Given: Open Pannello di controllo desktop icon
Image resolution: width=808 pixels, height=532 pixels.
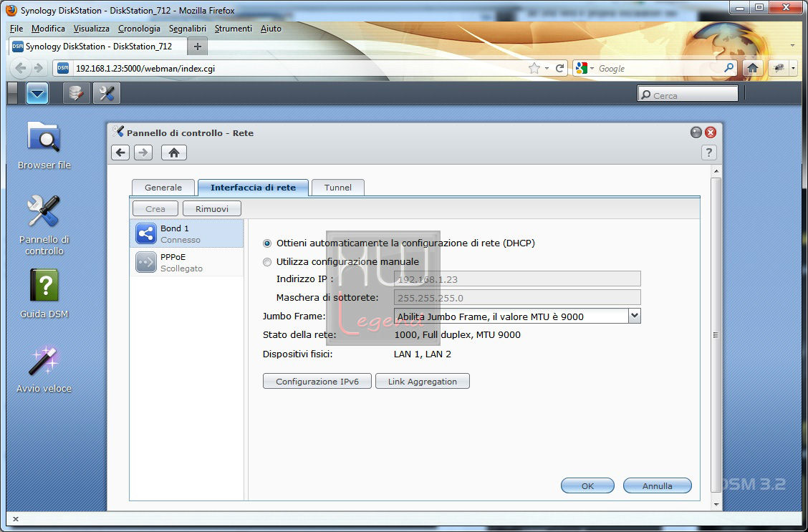Looking at the screenshot, I should coord(44,225).
